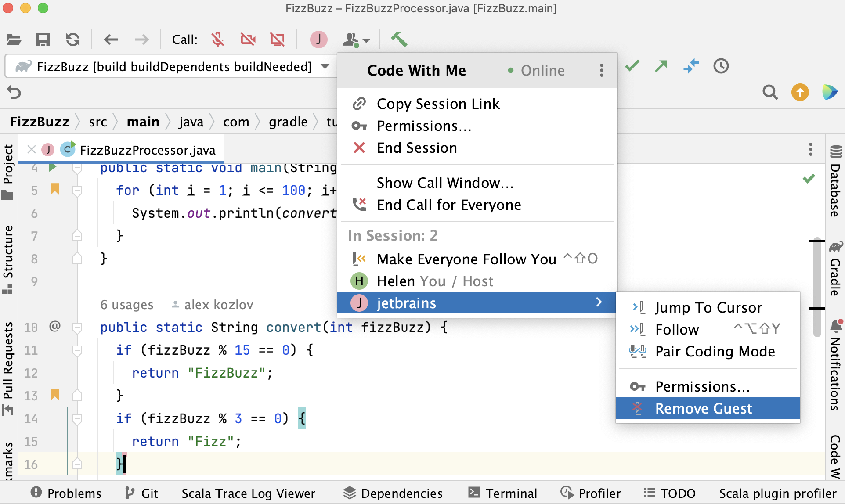Viewport: 845px width, 504px height.
Task: Open project folder icon in toolbar
Action: coord(14,40)
